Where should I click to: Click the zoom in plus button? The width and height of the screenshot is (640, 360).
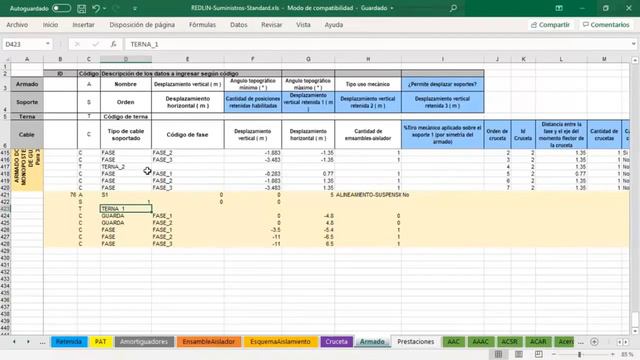pos(613,354)
